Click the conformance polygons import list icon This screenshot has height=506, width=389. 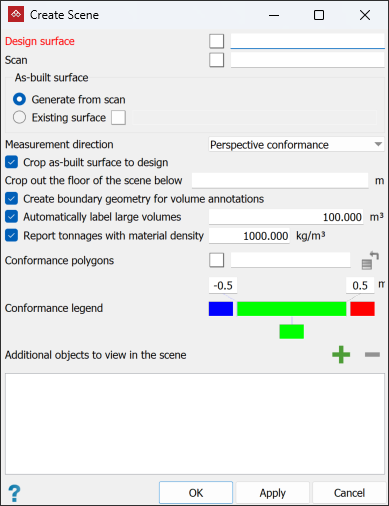pos(370,261)
